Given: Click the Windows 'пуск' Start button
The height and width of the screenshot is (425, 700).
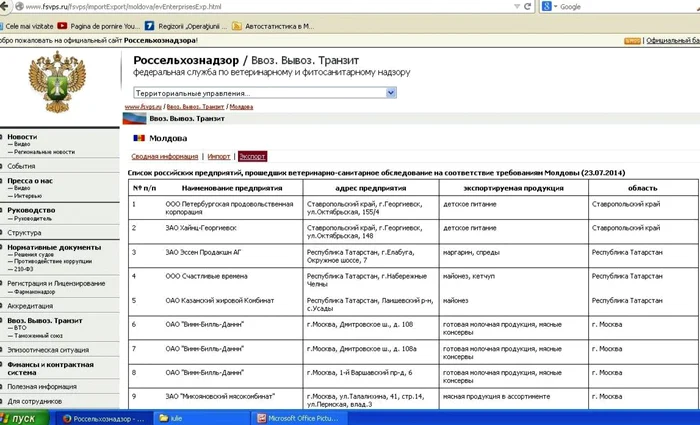Looking at the screenshot, I should tap(24, 418).
